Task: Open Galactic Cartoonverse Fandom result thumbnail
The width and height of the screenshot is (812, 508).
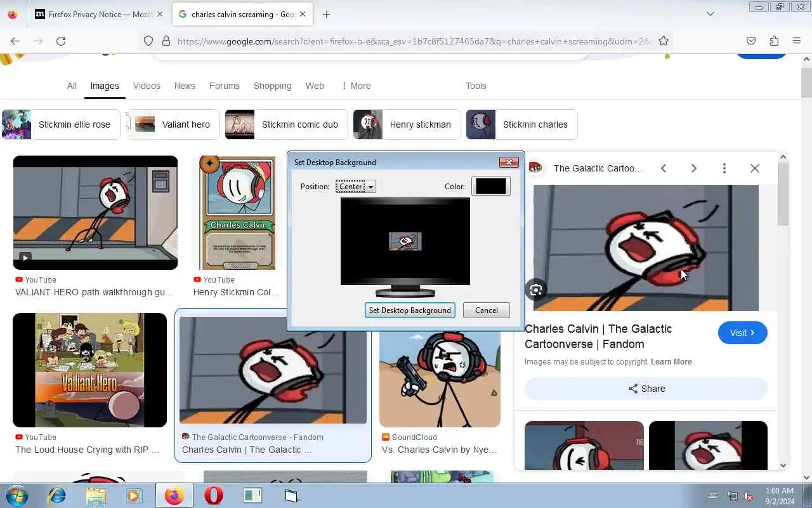Action: tap(273, 370)
